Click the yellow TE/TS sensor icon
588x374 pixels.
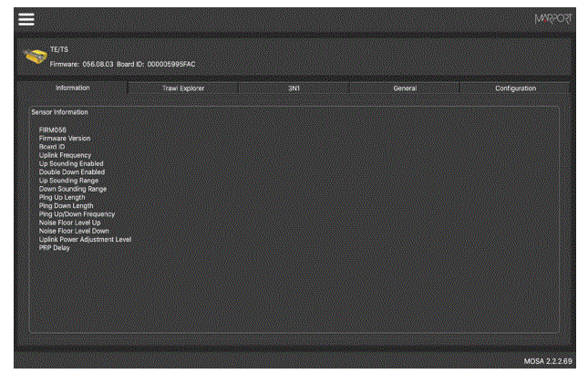click(35, 57)
